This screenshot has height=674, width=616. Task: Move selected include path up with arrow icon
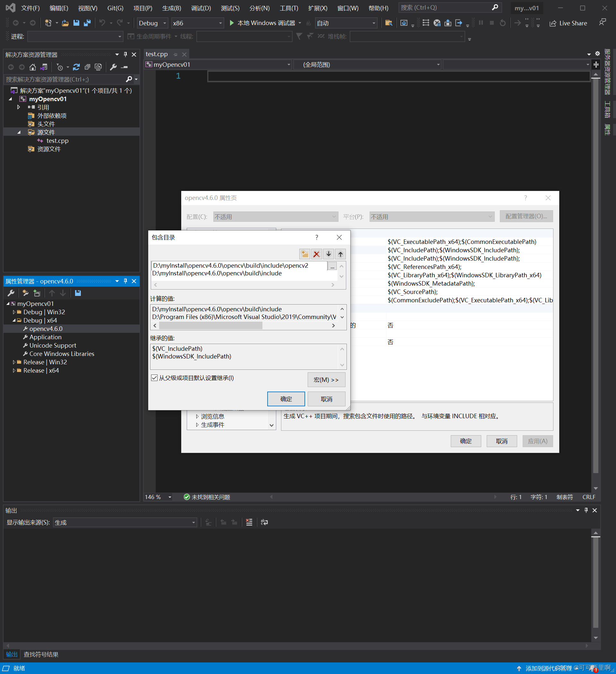point(340,254)
